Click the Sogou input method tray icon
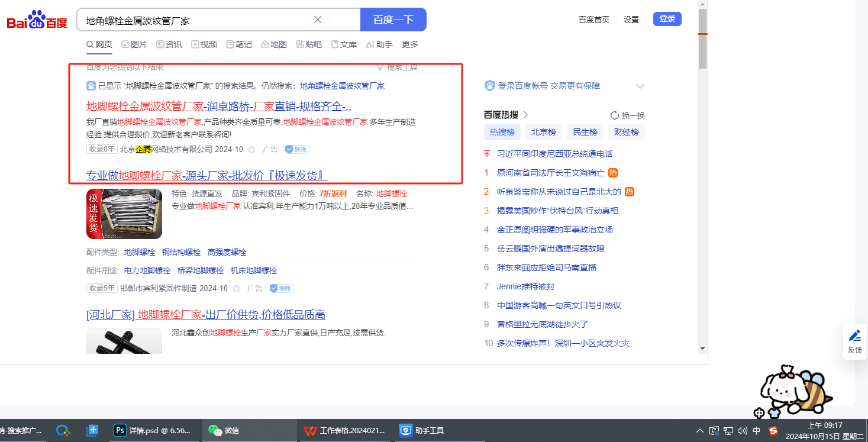Viewport: 868px width, 442px height. coord(773,431)
